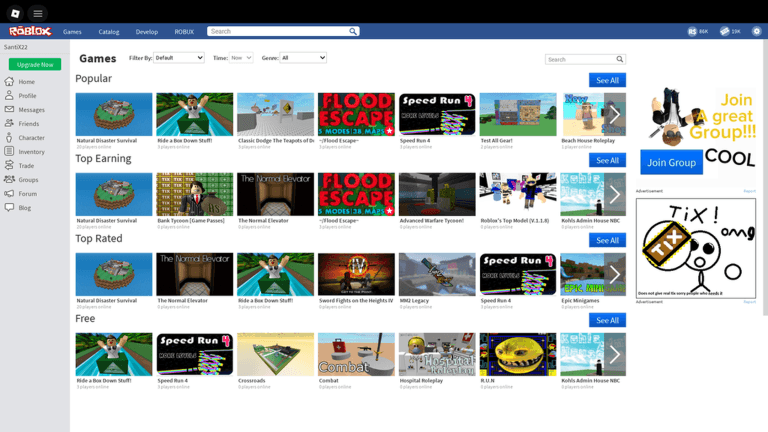
Task: Open the Robux balance icon
Action: click(692, 31)
